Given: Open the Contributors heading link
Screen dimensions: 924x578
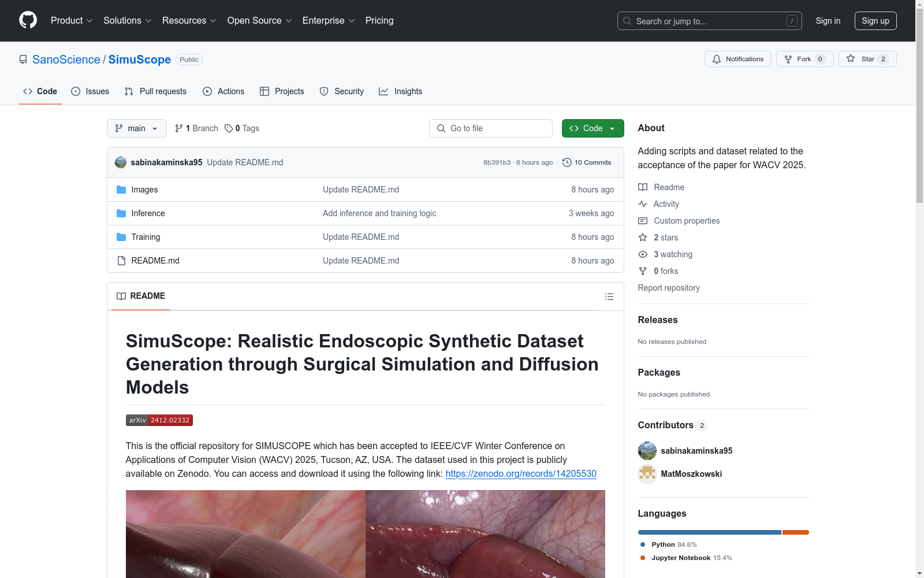Looking at the screenshot, I should (672, 425).
